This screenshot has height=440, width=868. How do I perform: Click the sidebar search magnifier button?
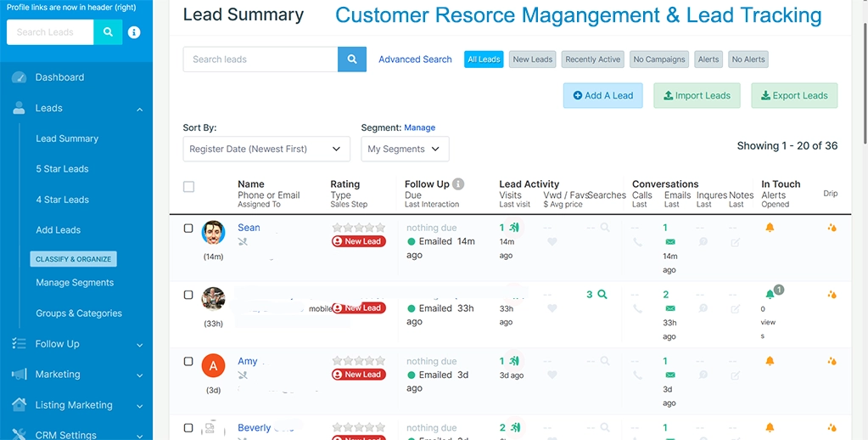(108, 32)
